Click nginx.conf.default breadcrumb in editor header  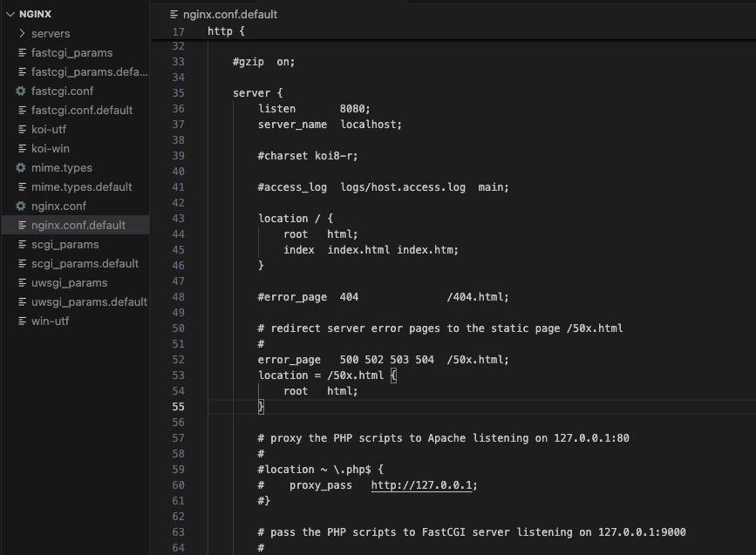[230, 15]
